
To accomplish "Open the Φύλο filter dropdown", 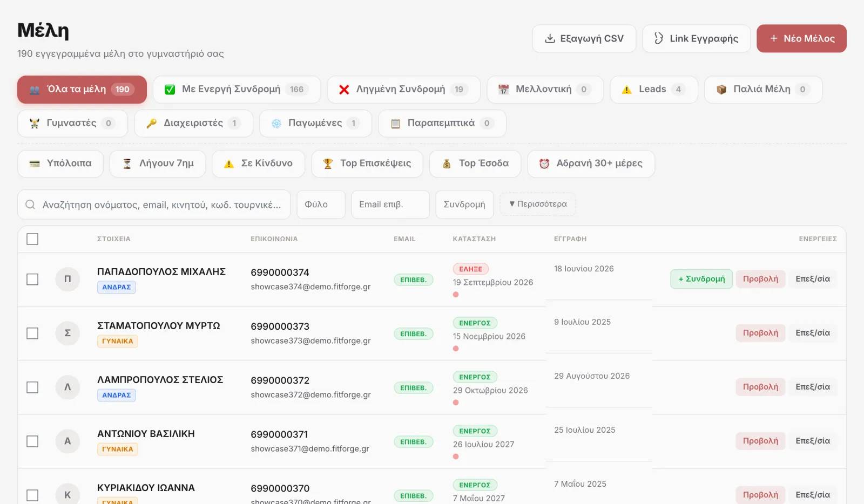I will [x=321, y=205].
